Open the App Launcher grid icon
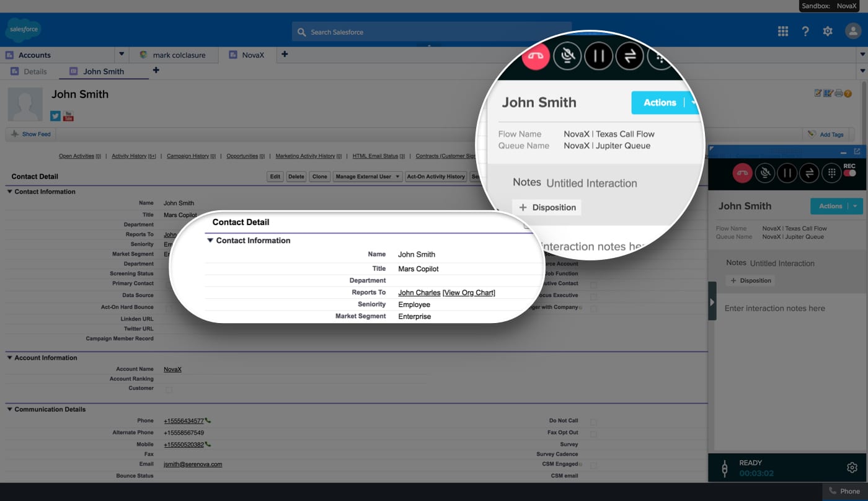Screen dimensions: 868x501 pyautogui.click(x=783, y=31)
